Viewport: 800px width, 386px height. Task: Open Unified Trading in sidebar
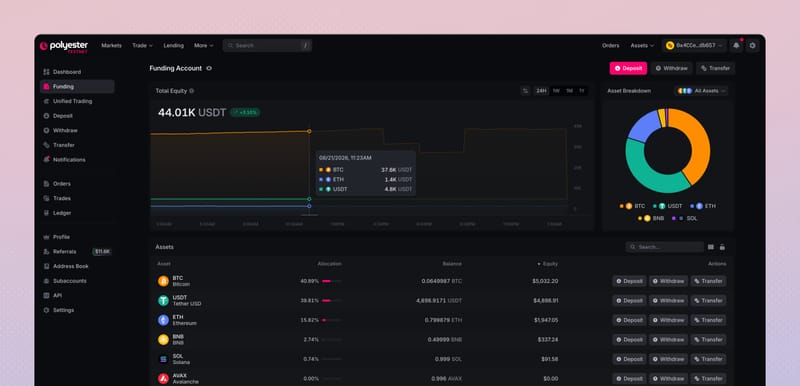pyautogui.click(x=77, y=101)
